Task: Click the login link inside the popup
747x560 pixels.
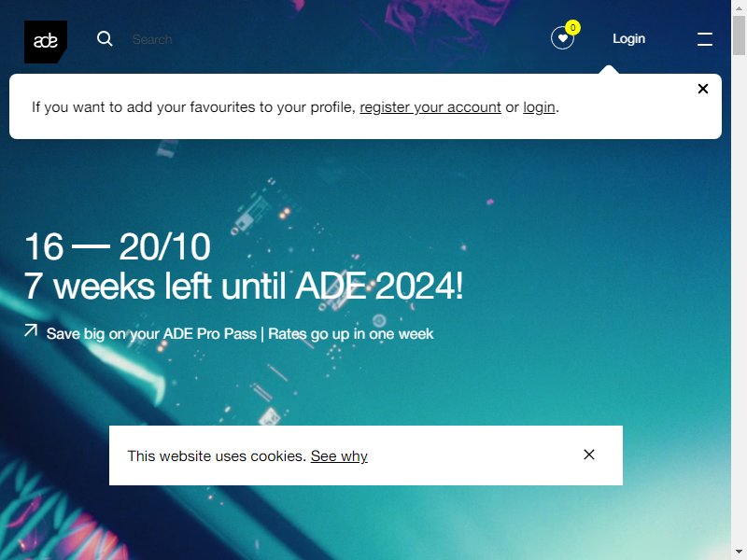Action: (539, 107)
